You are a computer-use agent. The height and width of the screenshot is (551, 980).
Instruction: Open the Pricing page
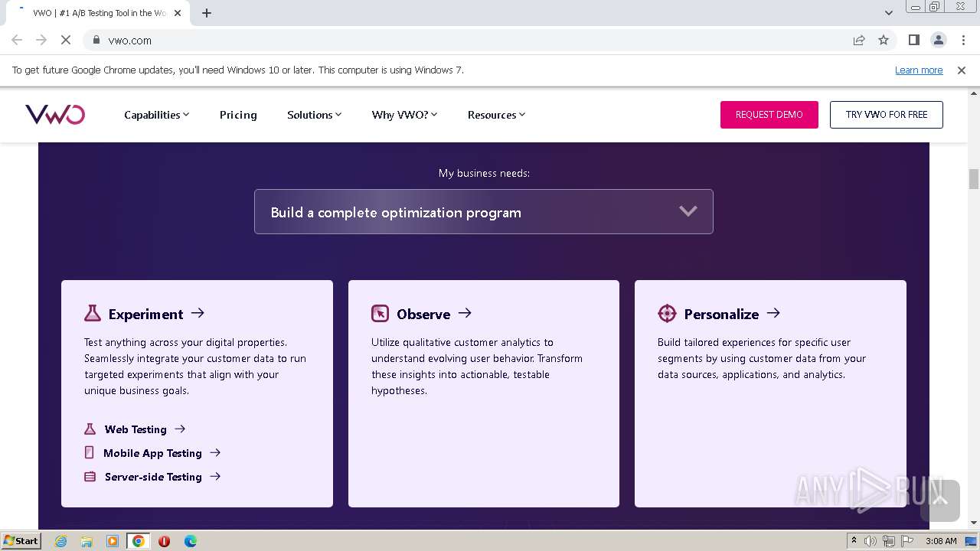click(x=238, y=115)
